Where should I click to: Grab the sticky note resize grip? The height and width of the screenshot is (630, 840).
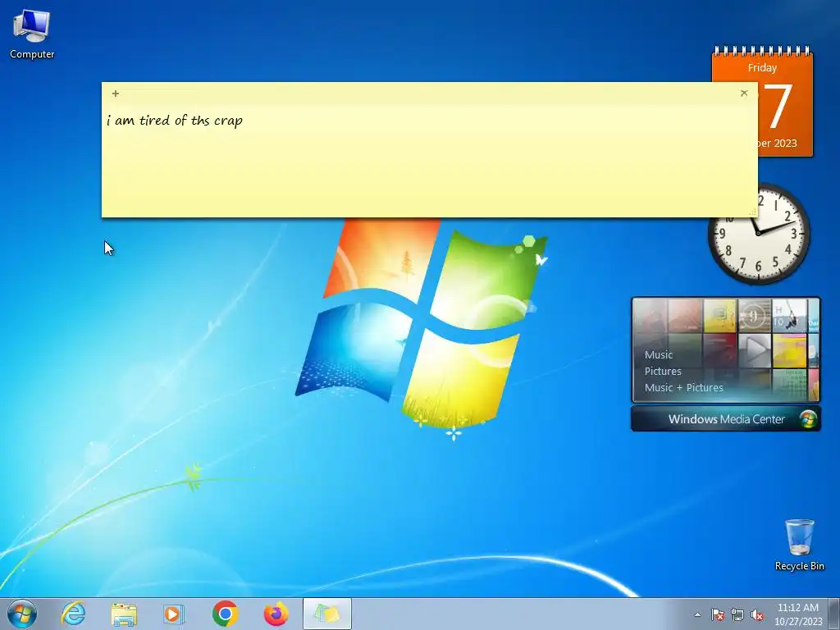click(753, 212)
